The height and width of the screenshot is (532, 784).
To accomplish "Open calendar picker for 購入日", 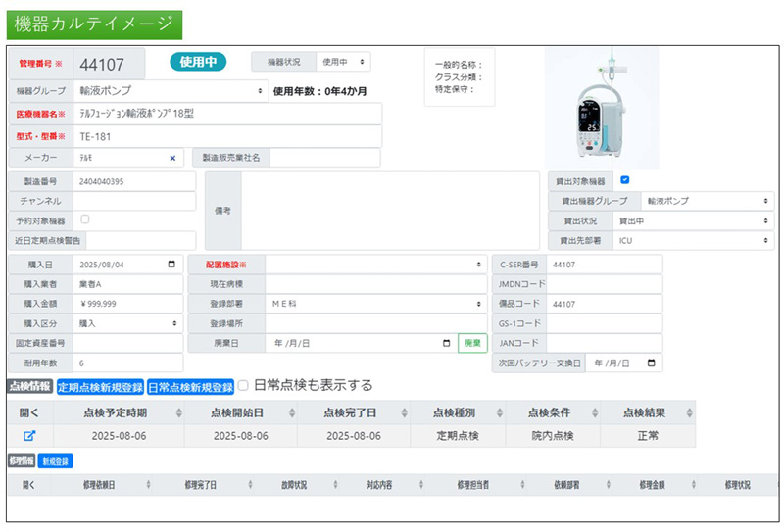I will click(172, 265).
